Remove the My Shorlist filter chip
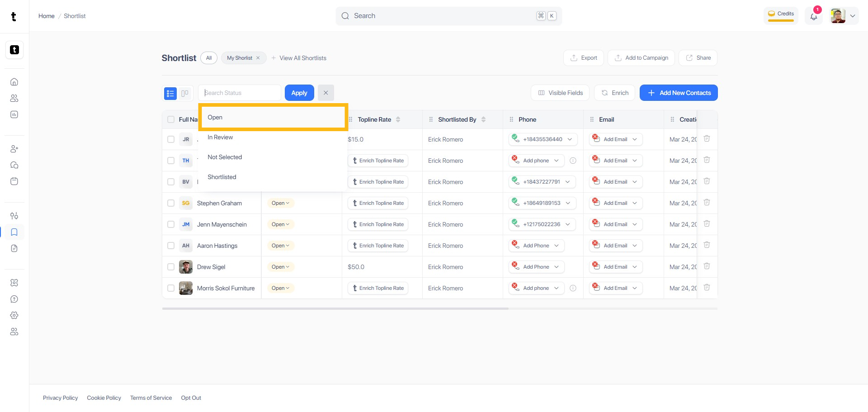The height and width of the screenshot is (412, 868). pos(258,58)
